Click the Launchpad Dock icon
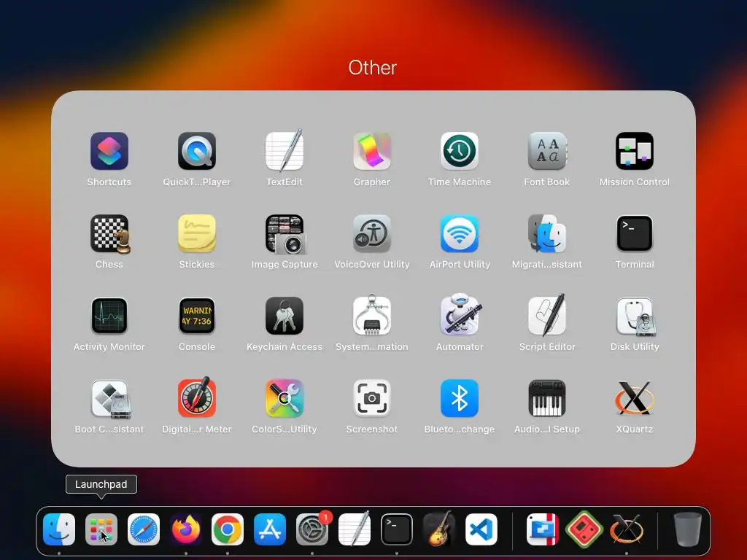 (x=101, y=529)
